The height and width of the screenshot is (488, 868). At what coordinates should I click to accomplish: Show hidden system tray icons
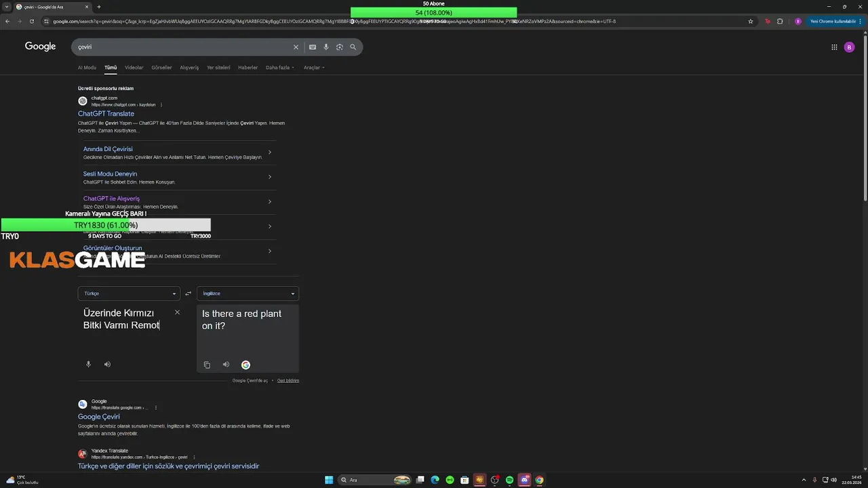tap(804, 480)
